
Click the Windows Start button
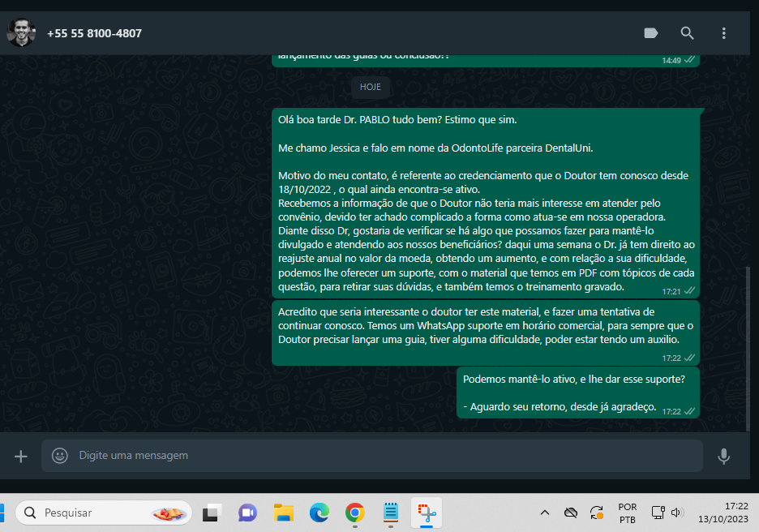point(2,513)
